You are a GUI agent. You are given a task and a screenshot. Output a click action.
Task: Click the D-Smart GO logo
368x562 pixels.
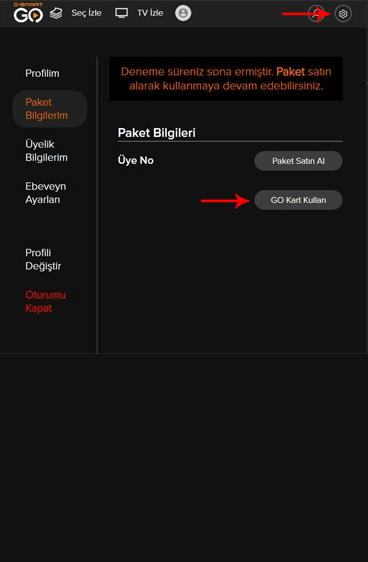pyautogui.click(x=28, y=13)
